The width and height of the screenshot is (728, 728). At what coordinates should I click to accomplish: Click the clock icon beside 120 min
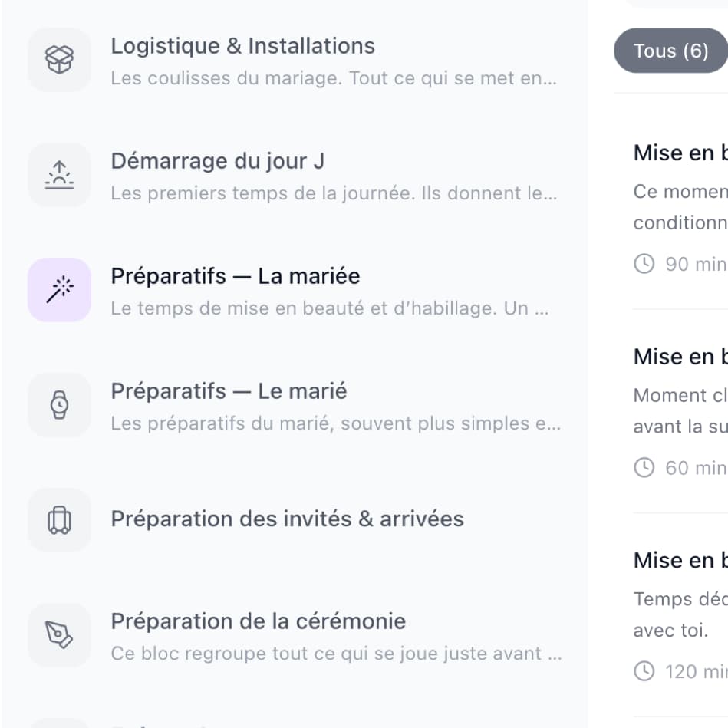coord(644,671)
